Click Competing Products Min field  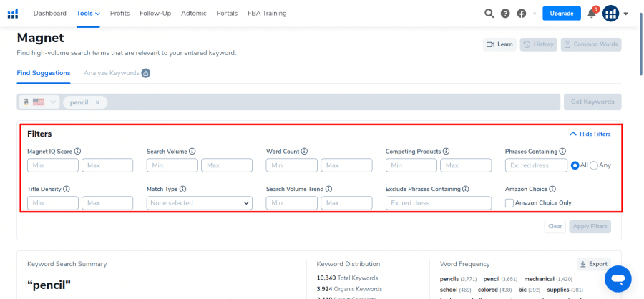pos(411,165)
